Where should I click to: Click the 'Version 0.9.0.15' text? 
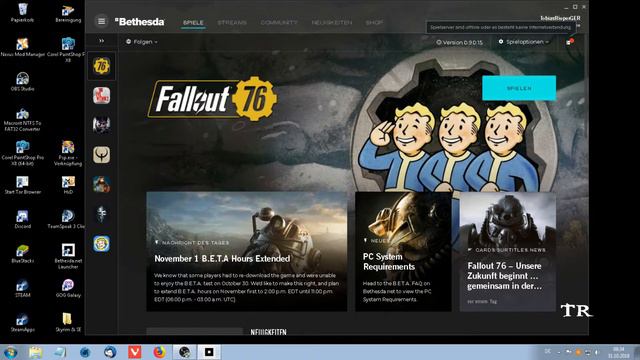(459, 42)
